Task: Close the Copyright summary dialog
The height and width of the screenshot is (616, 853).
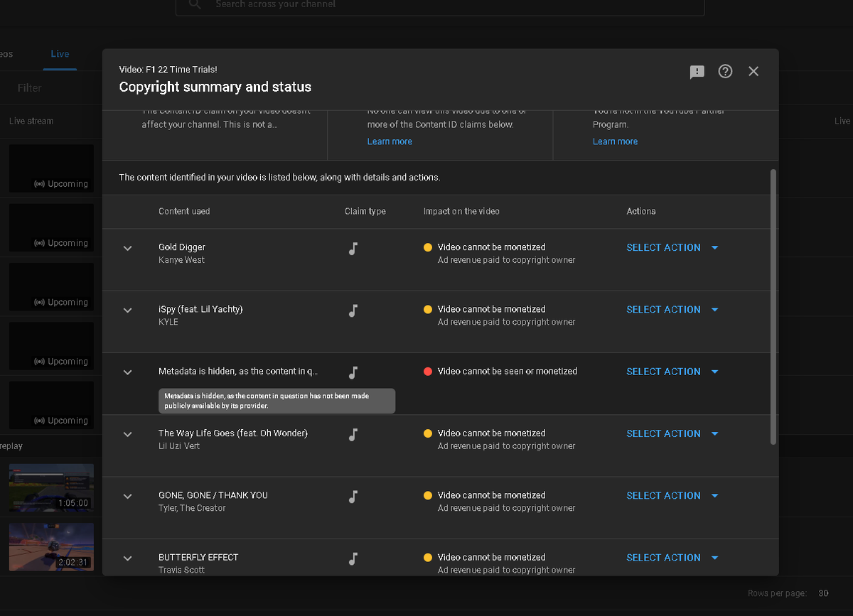Action: point(753,71)
